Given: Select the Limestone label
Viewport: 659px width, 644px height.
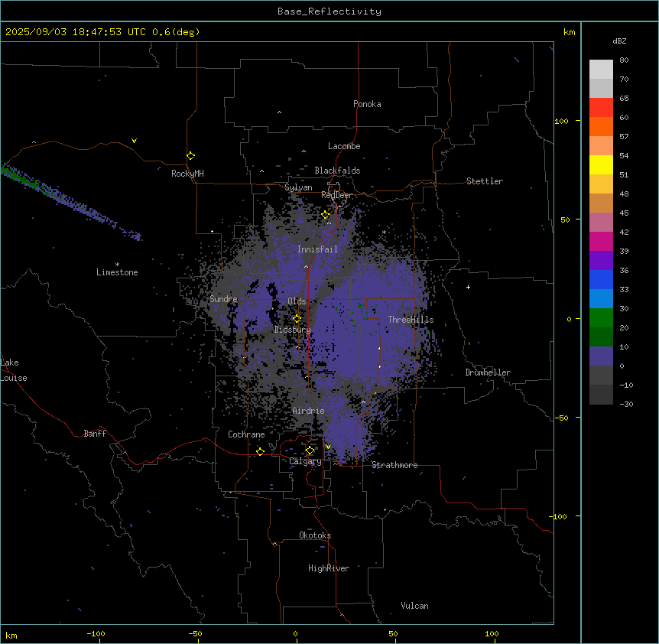Looking at the screenshot, I should (117, 272).
